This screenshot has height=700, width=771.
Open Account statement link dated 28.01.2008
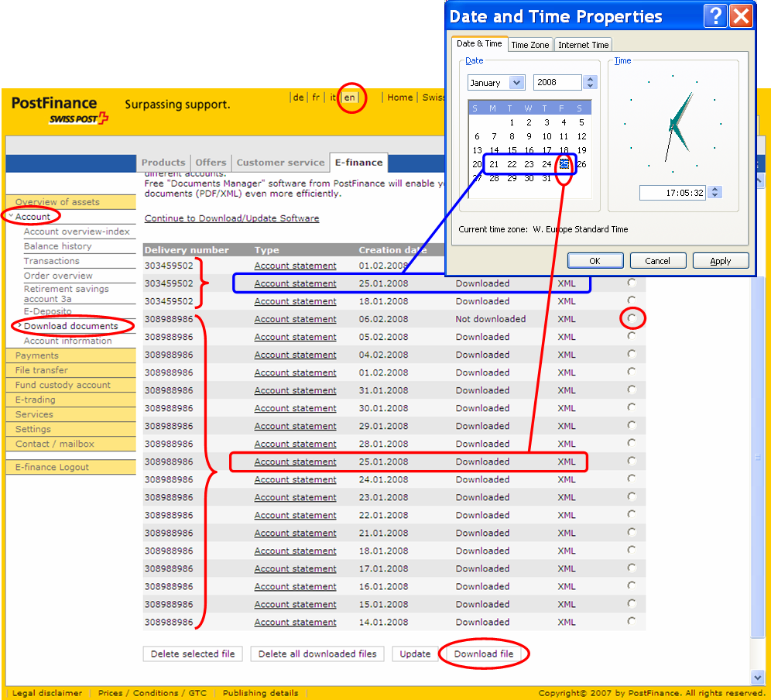295,444
